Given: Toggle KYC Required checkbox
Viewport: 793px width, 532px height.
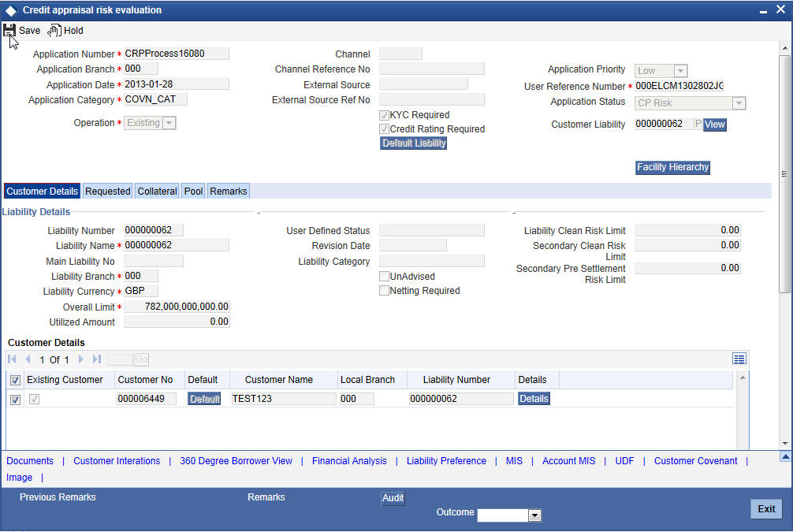Looking at the screenshot, I should coord(384,115).
